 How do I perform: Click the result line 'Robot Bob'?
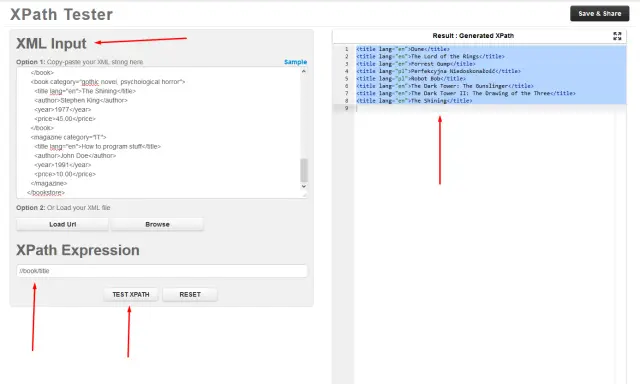pyautogui.click(x=411, y=78)
